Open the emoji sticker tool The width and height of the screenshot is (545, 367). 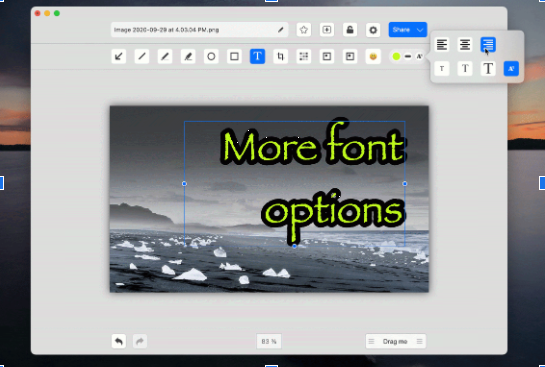coord(373,56)
